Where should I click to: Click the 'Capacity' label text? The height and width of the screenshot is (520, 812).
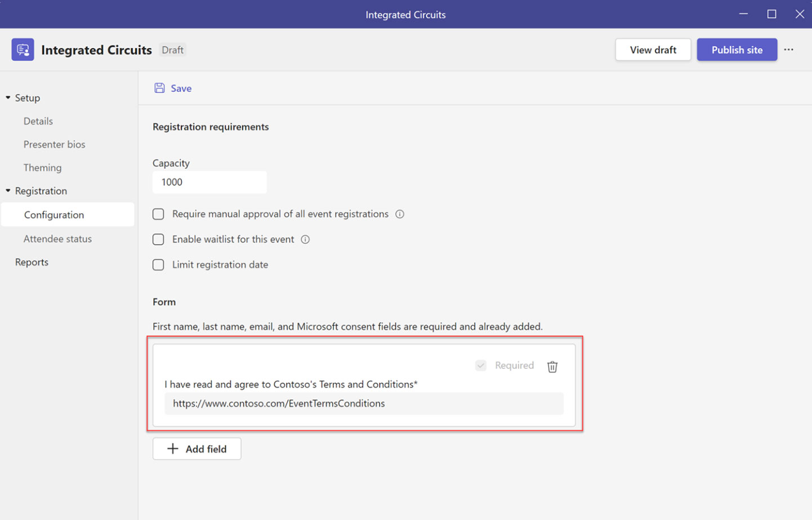[x=171, y=163]
